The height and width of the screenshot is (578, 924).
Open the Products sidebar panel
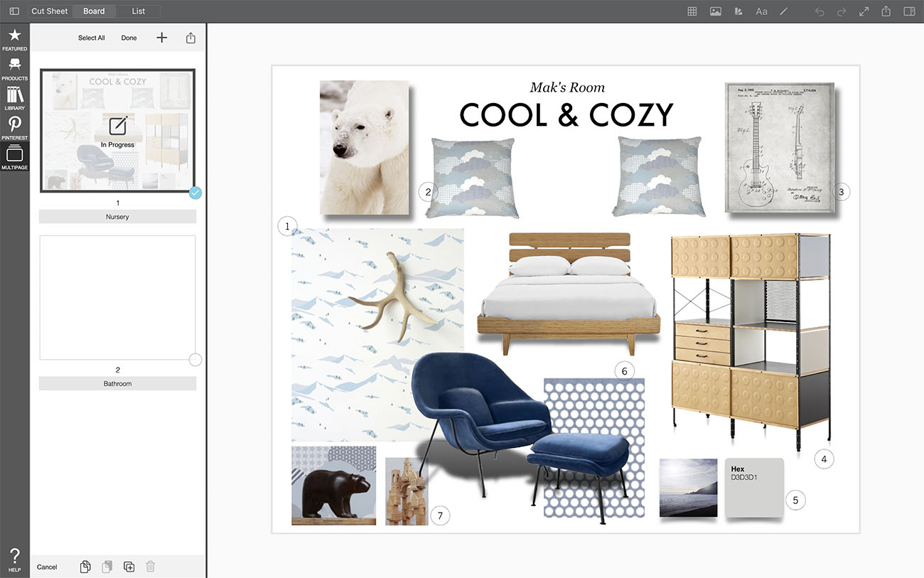14,68
